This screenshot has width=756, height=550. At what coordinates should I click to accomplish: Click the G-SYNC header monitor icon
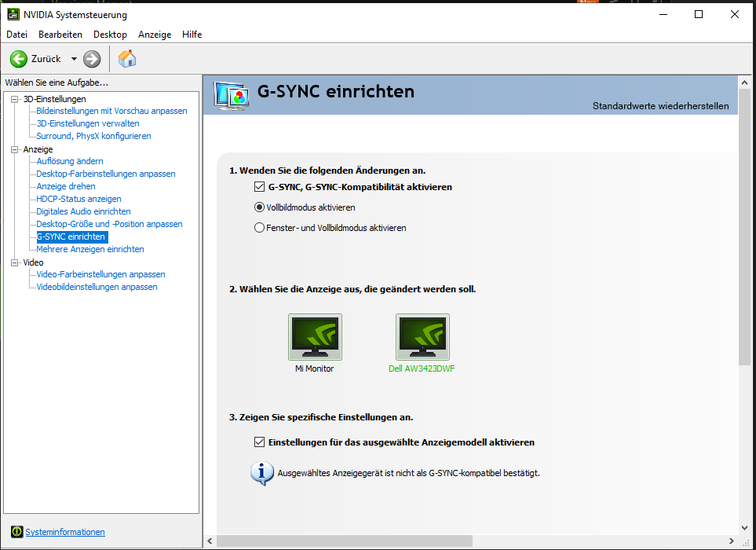232,96
